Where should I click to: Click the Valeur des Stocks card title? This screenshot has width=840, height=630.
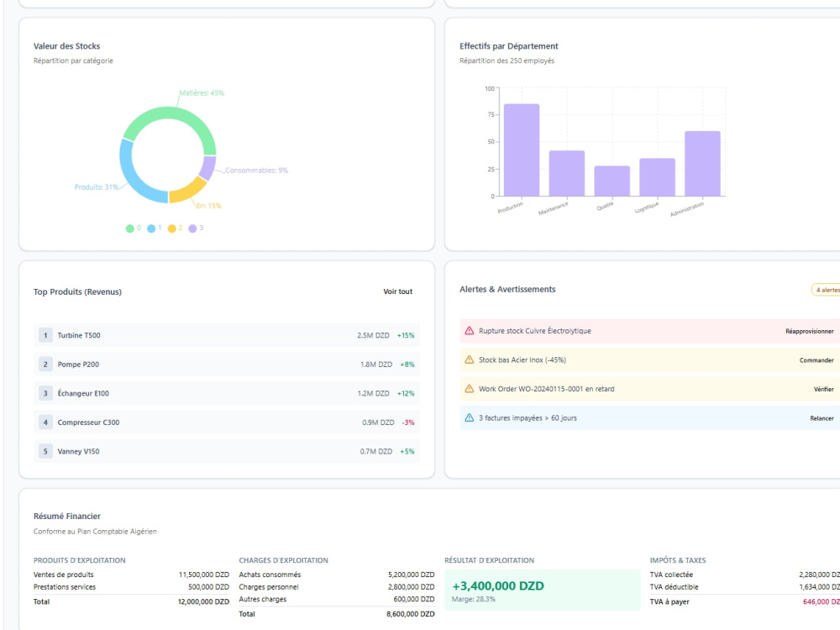tap(66, 46)
